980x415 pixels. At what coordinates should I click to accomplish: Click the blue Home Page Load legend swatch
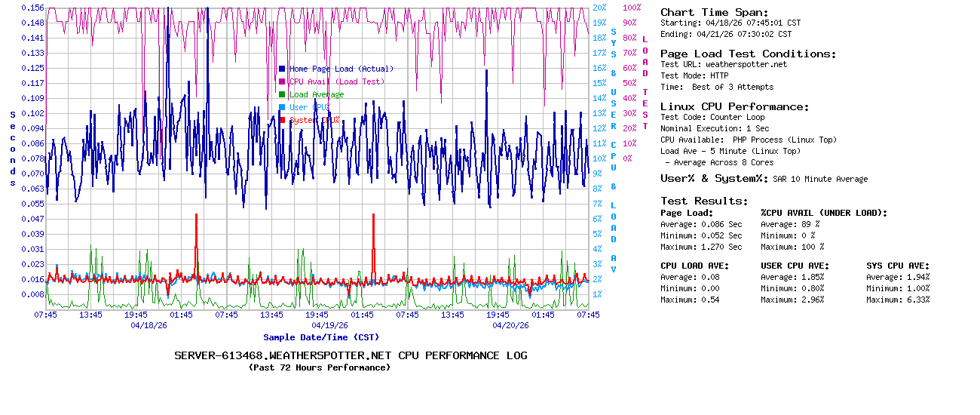[x=282, y=69]
